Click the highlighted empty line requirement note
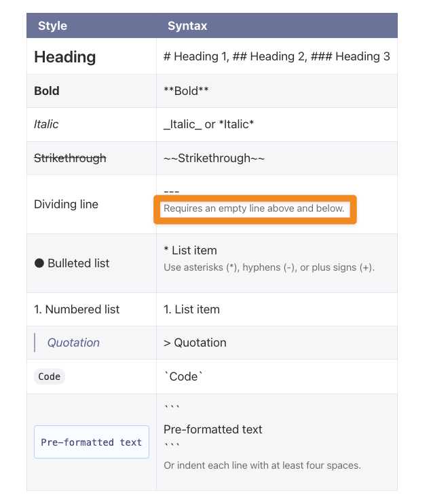This screenshot has width=431, height=504. click(x=254, y=209)
